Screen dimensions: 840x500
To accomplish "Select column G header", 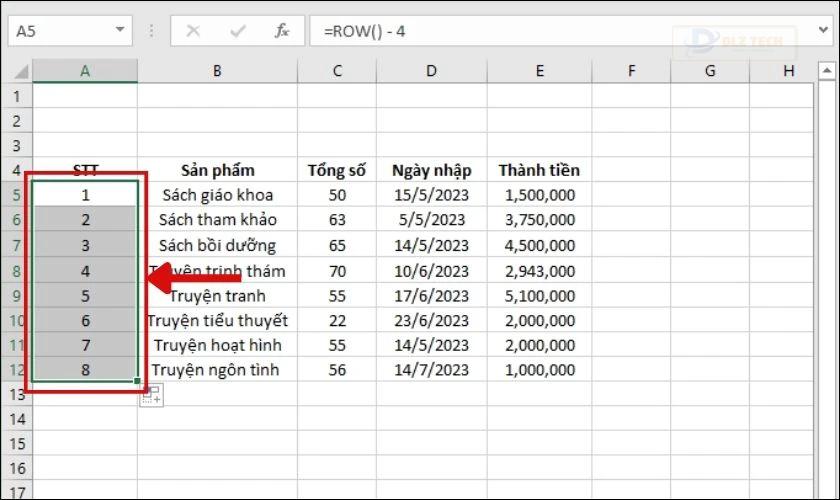I will [x=710, y=71].
